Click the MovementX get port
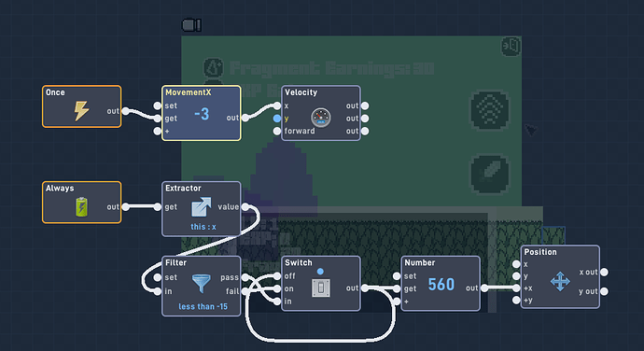This screenshot has width=644, height=351. pos(157,119)
